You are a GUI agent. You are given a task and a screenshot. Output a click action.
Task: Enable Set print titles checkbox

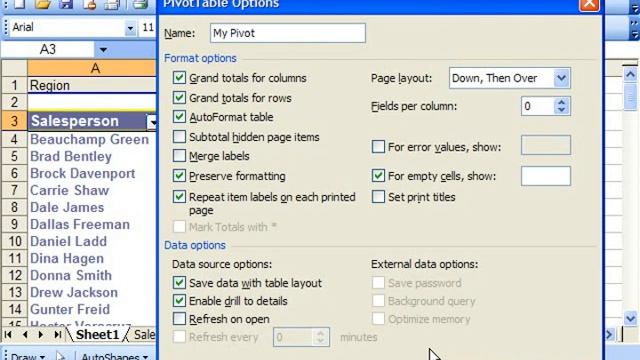(378, 197)
